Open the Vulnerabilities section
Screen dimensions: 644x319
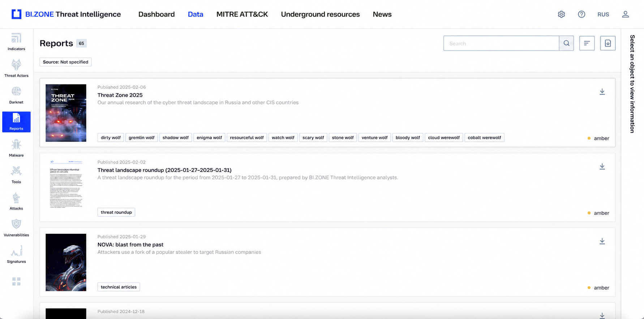tap(16, 228)
